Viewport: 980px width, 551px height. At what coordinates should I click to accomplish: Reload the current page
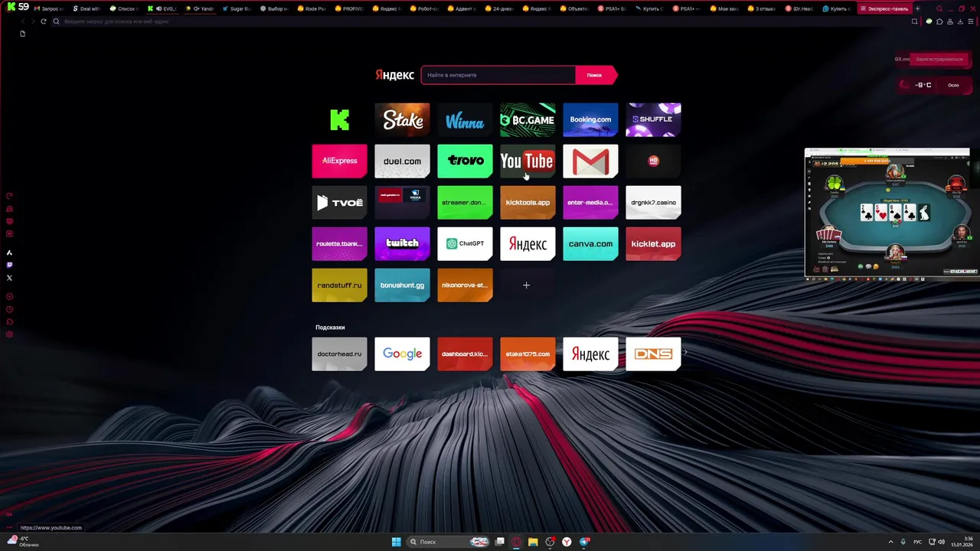tap(44, 21)
